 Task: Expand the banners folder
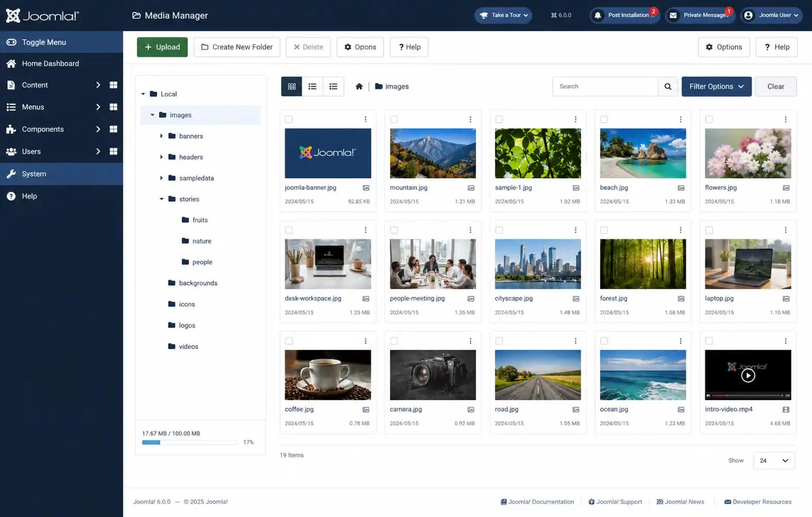161,136
